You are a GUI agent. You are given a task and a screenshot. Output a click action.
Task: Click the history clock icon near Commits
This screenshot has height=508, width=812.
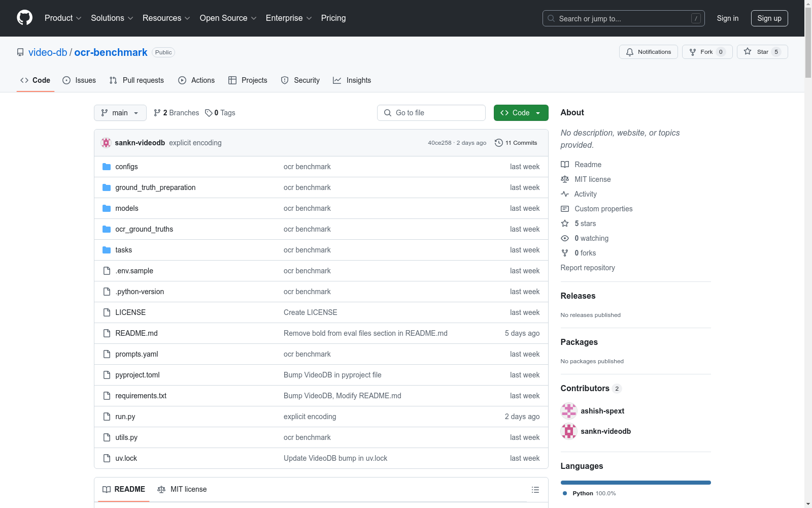[x=499, y=143]
